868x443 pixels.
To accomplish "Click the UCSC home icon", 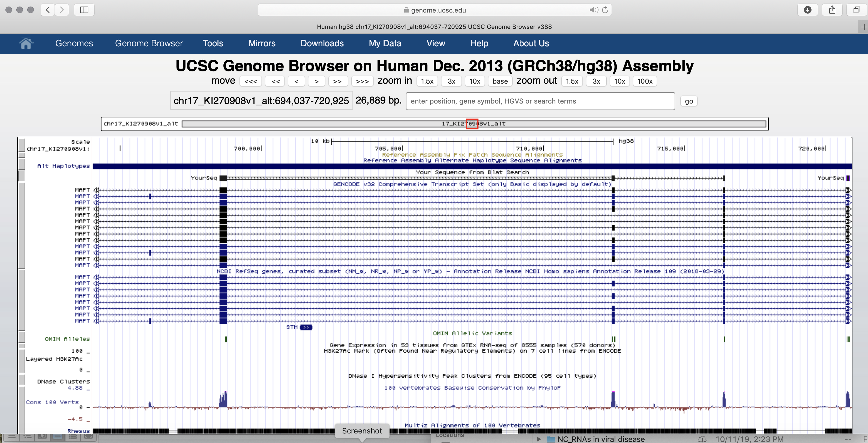I will coord(26,43).
